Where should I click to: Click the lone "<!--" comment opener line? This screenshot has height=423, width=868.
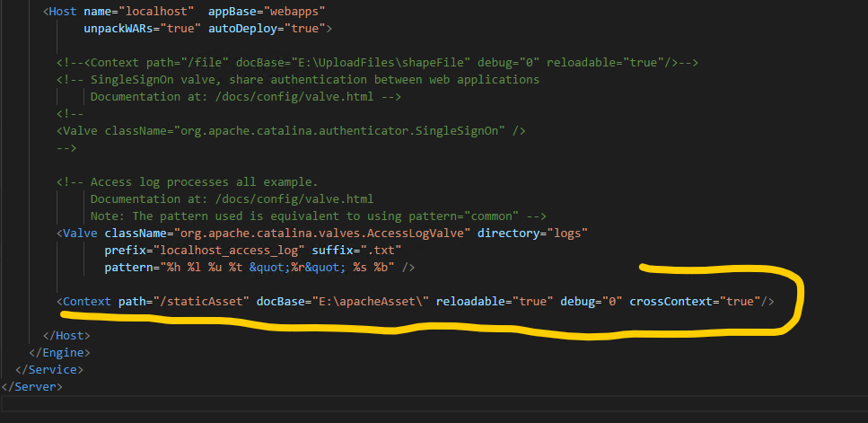[x=70, y=114]
